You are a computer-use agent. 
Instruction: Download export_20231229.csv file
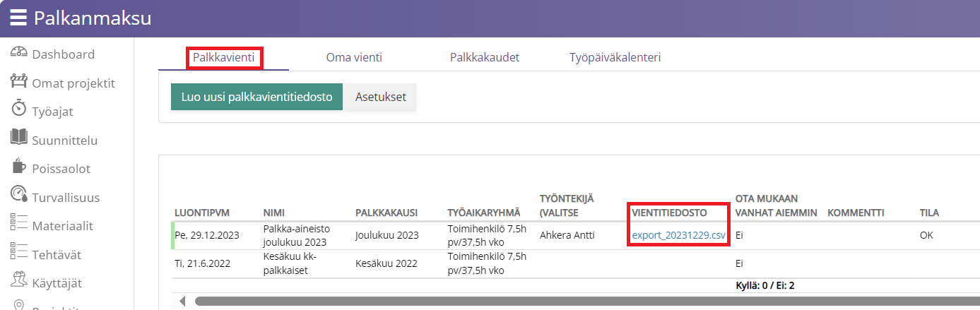(678, 235)
